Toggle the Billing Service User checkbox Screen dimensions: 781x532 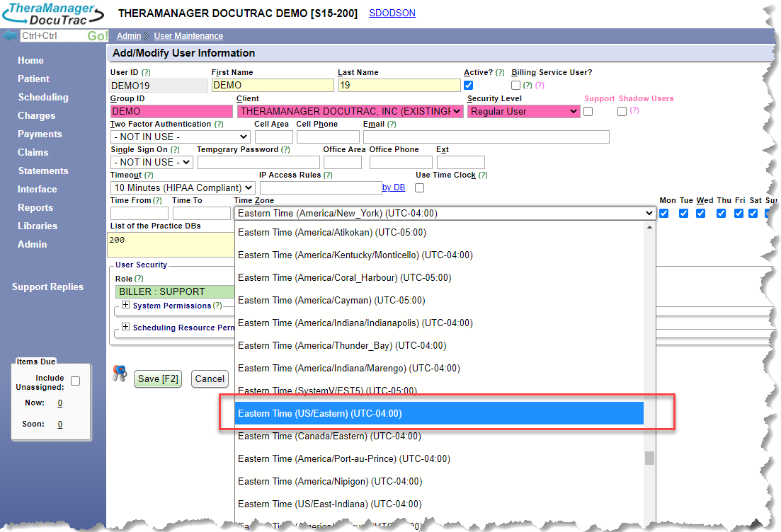click(x=516, y=85)
